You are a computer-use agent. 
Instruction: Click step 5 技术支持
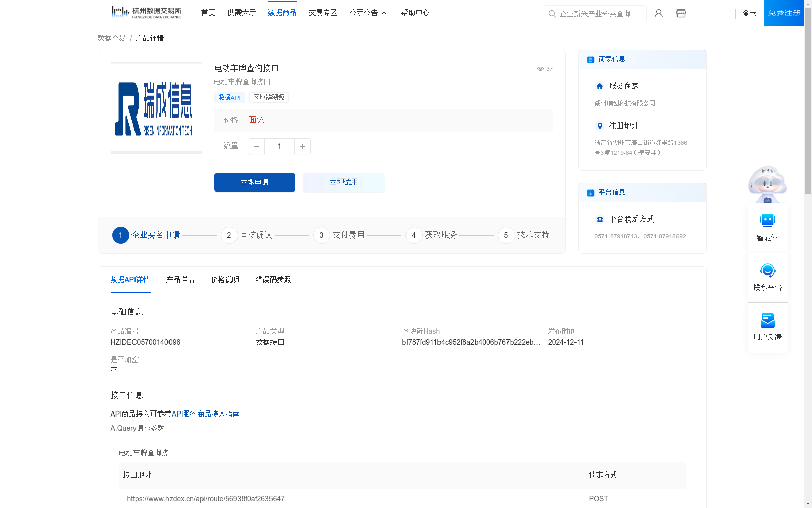(x=524, y=235)
